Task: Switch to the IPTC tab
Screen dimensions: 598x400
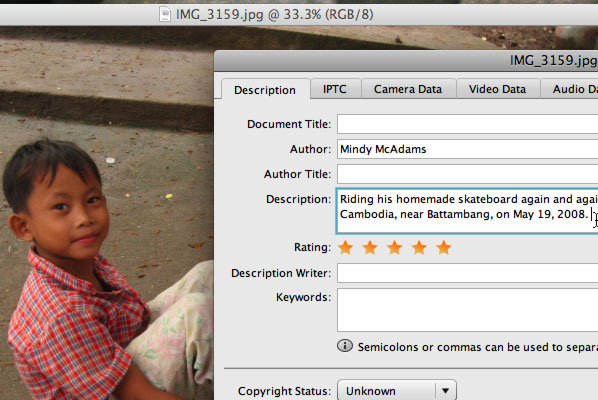Action: (335, 89)
